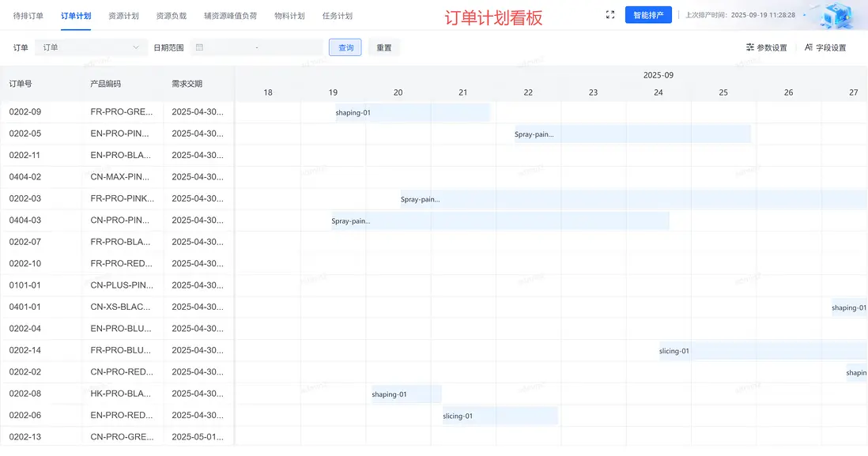Open 参数设置 settings
The height and width of the screenshot is (456, 868).
[767, 47]
